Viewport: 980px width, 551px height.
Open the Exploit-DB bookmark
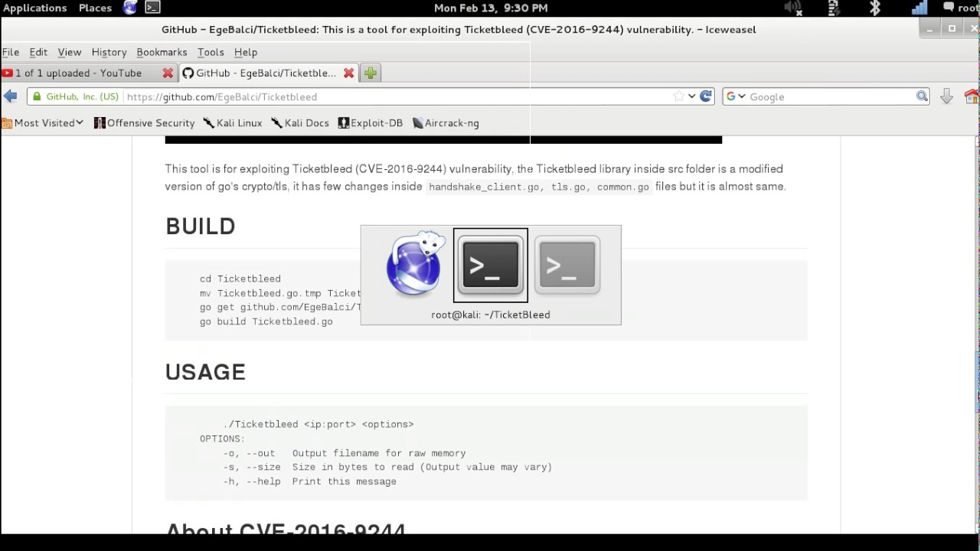371,122
